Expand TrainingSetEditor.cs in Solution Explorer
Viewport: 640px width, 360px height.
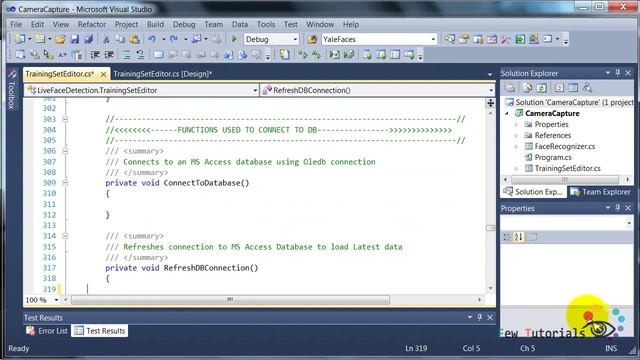(516, 169)
